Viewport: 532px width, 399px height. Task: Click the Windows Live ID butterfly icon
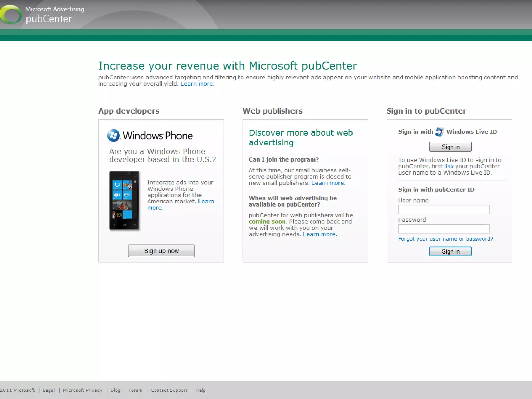[x=439, y=132]
